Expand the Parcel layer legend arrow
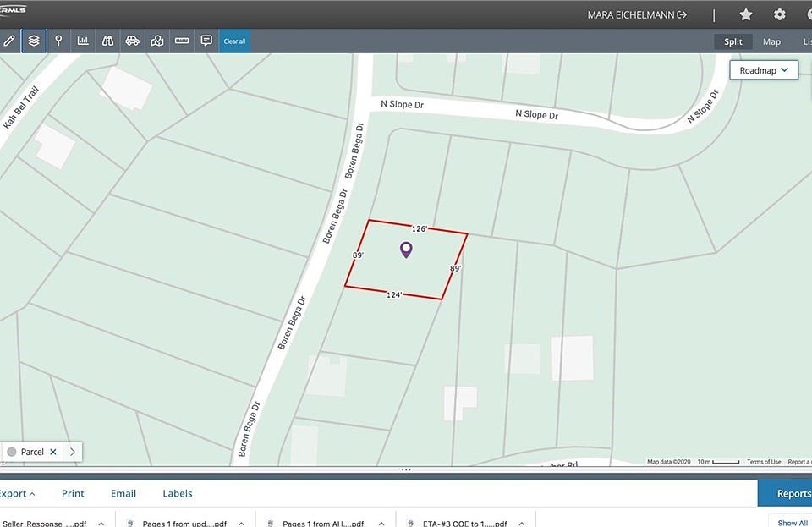Viewport: 812px width, 527px height. pos(73,452)
